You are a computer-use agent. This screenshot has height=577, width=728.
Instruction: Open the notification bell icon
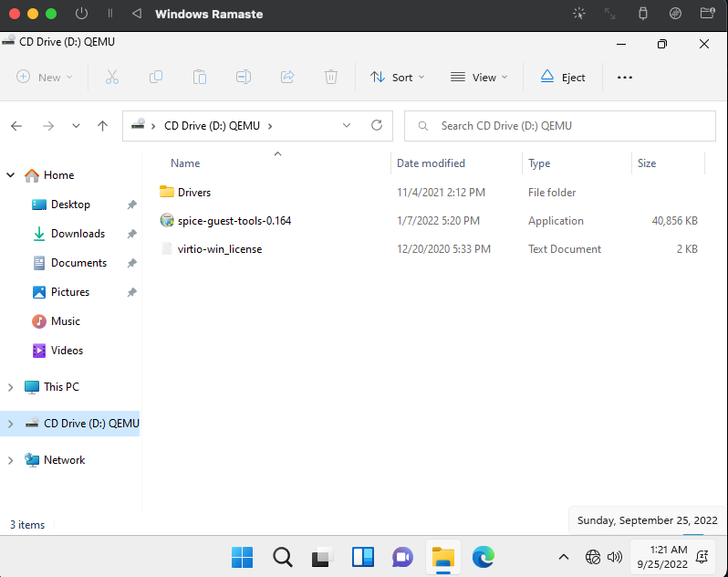702,557
